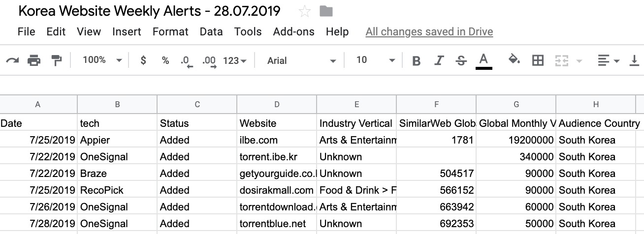This screenshot has height=234, width=644.
Task: Format selection as currency
Action: click(143, 60)
